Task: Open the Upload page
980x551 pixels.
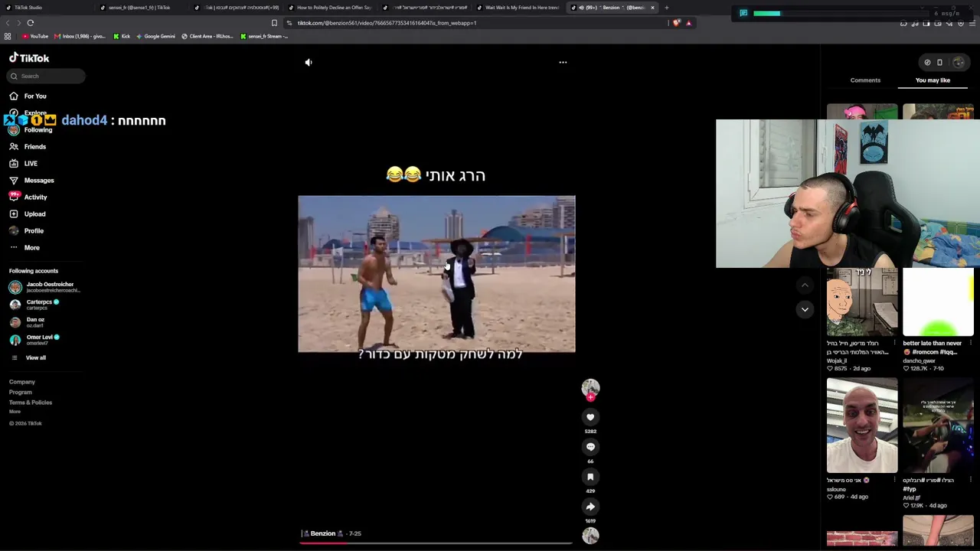Action: [x=34, y=214]
